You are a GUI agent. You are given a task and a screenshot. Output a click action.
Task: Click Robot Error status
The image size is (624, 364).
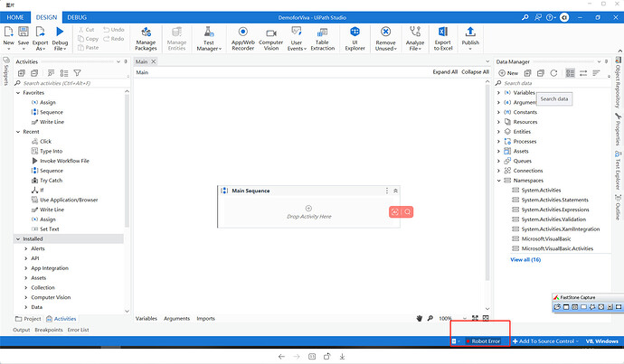[483, 341]
